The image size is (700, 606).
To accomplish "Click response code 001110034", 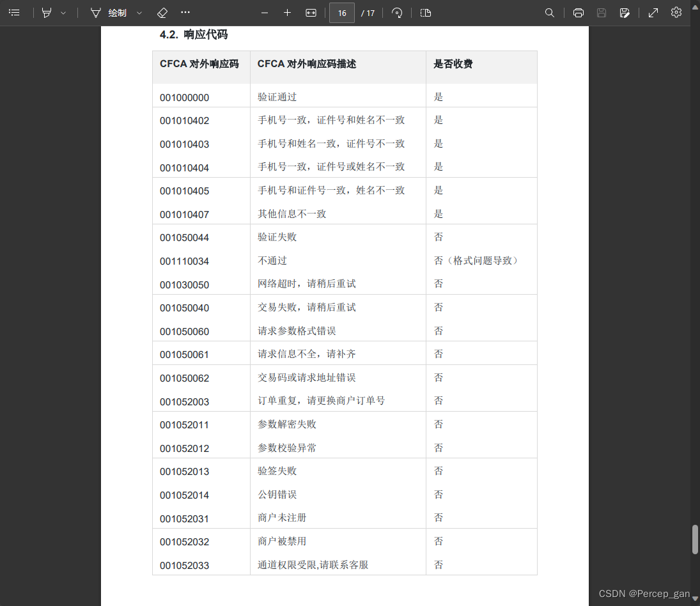I will click(x=184, y=261).
